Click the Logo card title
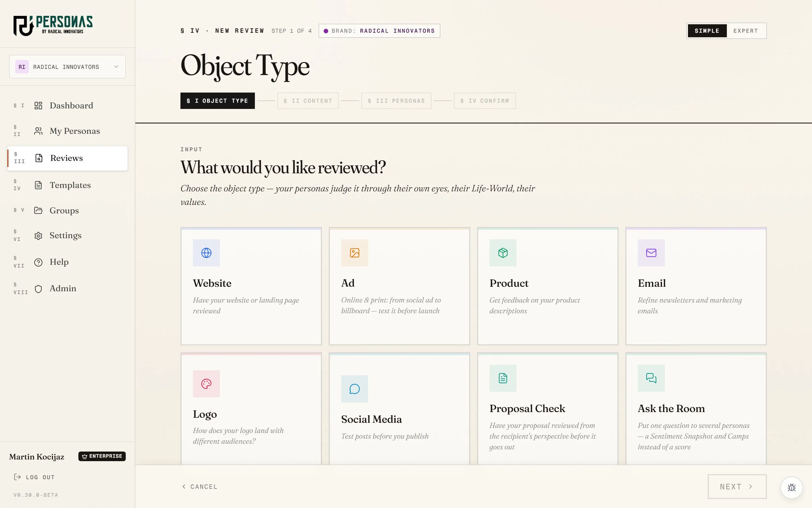This screenshot has height=508, width=812. click(x=205, y=414)
